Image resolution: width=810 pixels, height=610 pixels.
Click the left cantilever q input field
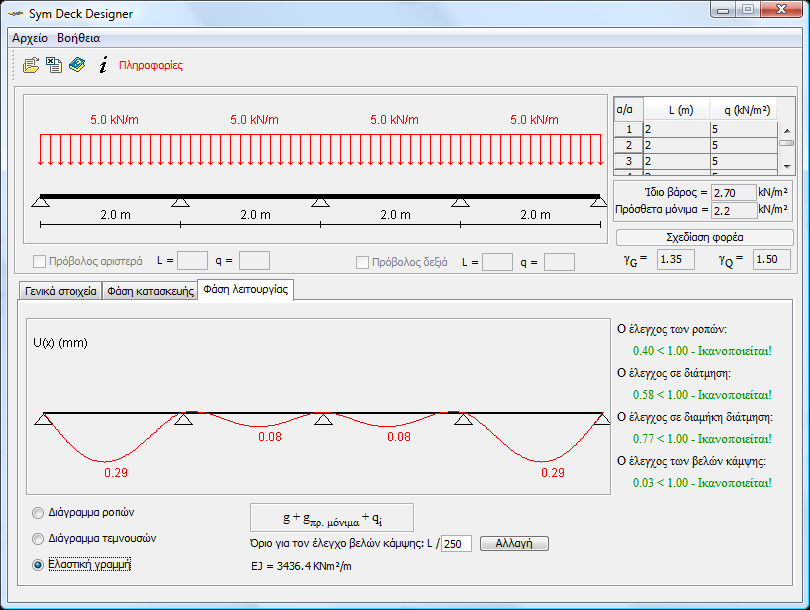point(254,261)
